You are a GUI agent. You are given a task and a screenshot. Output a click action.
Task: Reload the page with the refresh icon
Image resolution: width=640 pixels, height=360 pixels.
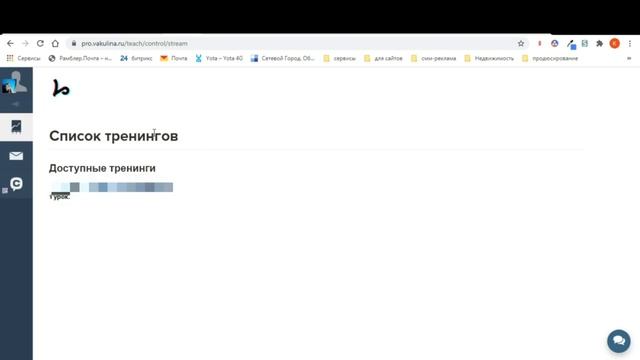pyautogui.click(x=40, y=43)
